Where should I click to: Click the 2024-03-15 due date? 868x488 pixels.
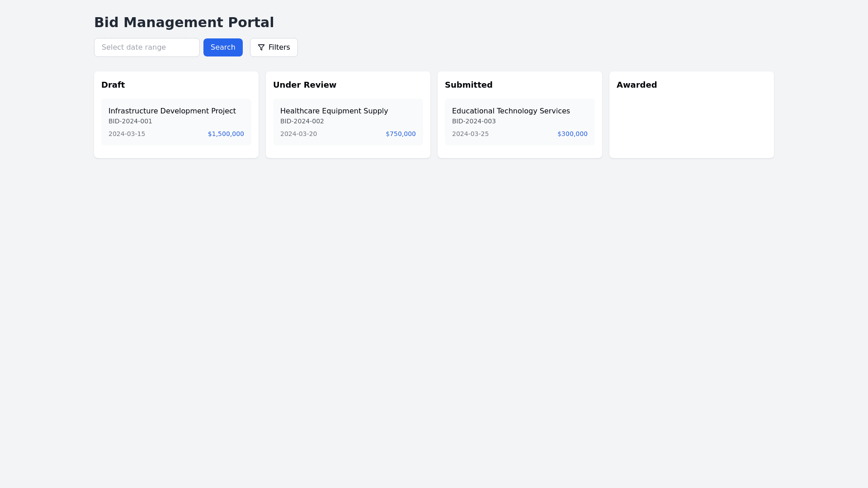pos(127,134)
